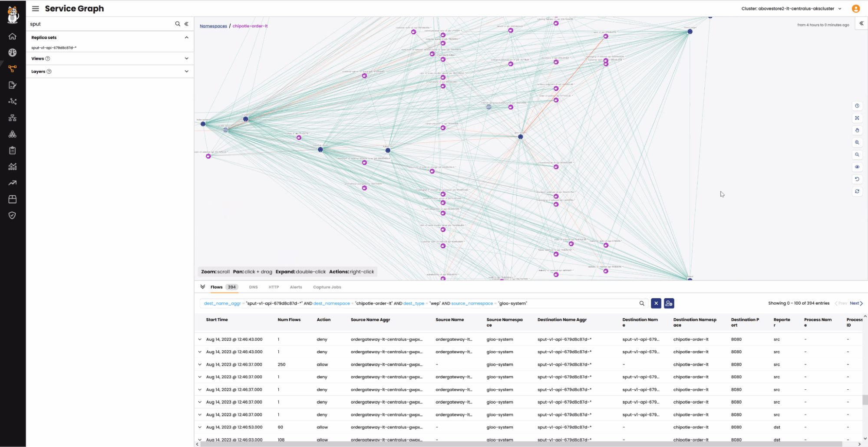The height and width of the screenshot is (447, 868).
Task: Clear the flows filter with X button
Action: tap(656, 303)
